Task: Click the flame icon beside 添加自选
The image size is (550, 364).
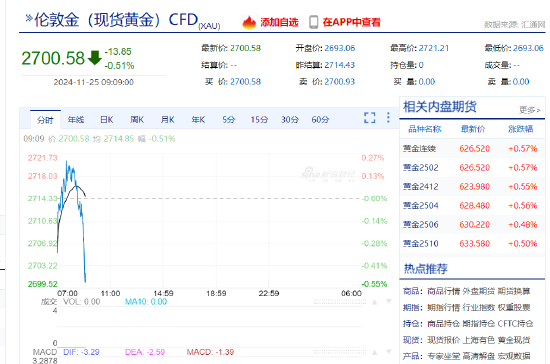Action: [x=249, y=22]
